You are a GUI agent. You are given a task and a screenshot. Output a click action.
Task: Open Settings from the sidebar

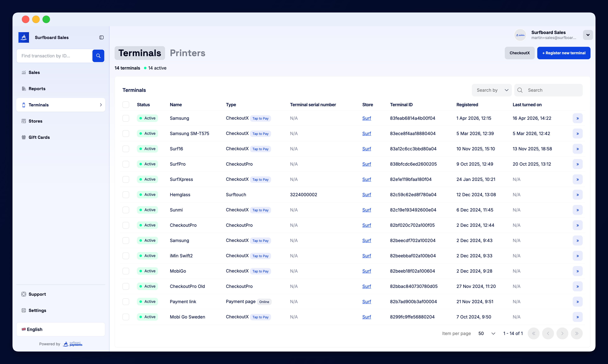37,310
